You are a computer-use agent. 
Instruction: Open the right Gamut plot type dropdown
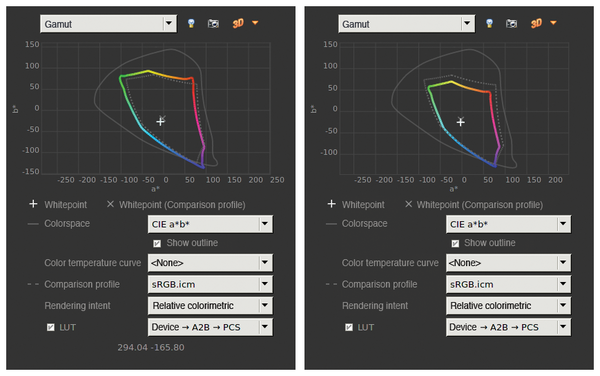coord(406,24)
